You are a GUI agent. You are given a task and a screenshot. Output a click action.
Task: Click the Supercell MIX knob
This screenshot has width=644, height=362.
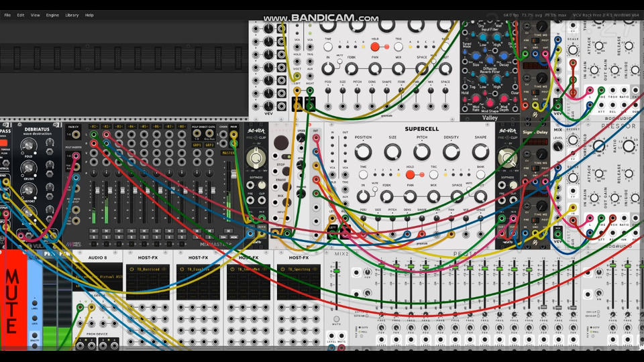click(x=433, y=197)
